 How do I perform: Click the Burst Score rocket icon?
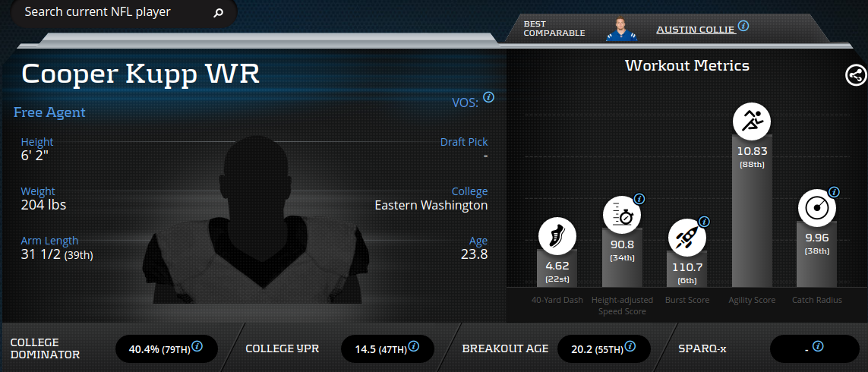687,238
